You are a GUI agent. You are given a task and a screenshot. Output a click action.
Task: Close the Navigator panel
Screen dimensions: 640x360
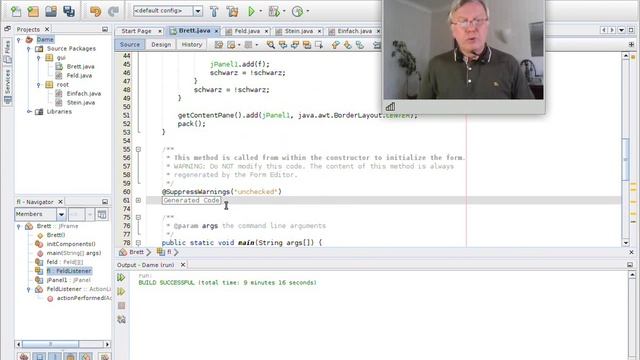[60, 202]
